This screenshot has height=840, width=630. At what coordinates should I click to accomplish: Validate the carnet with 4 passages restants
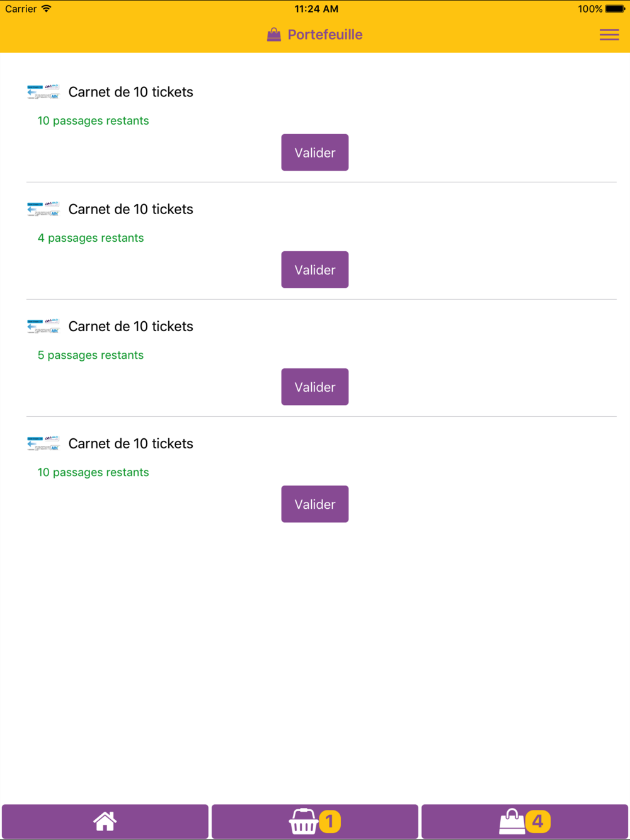click(315, 270)
